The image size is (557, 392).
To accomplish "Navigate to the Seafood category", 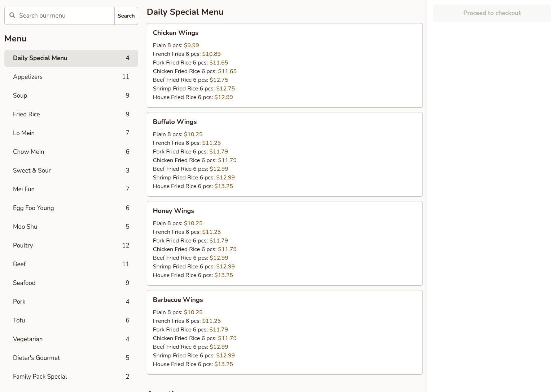I will pyautogui.click(x=71, y=283).
